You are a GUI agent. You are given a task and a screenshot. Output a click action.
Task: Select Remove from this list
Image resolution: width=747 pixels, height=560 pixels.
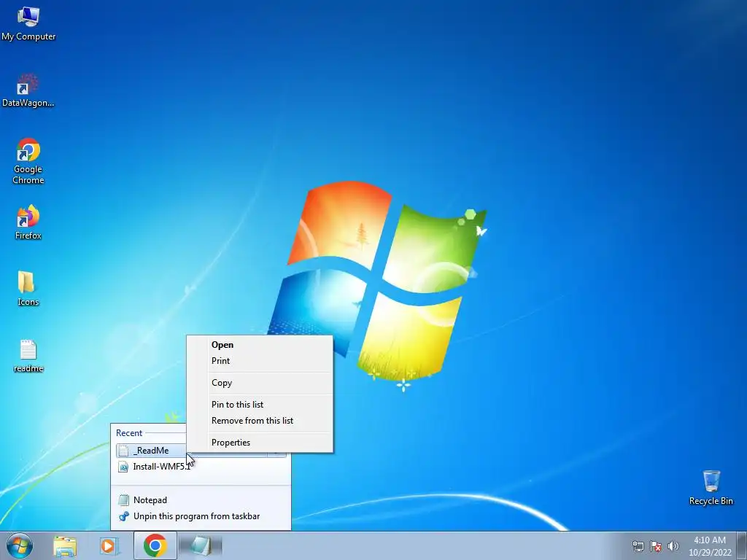tap(260, 421)
